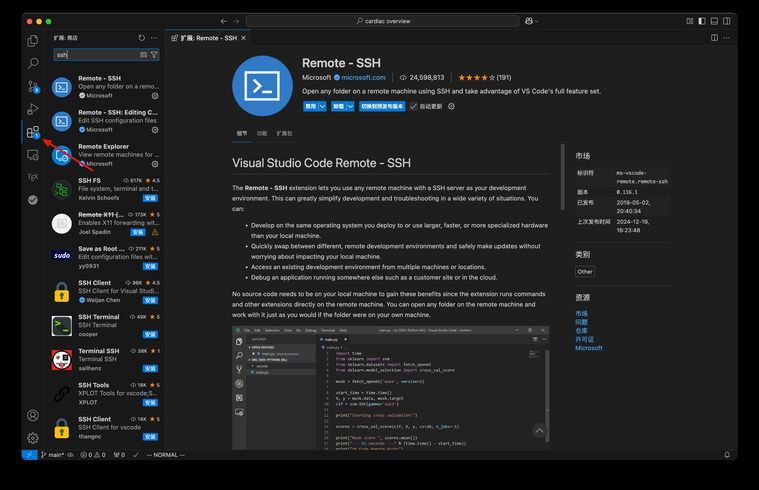This screenshot has width=759, height=490.
Task: Install the SSH FS extension
Action: 150,198
